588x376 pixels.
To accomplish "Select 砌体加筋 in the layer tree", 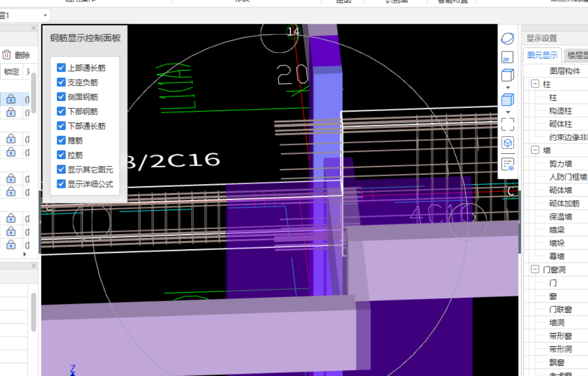I will click(x=564, y=203).
